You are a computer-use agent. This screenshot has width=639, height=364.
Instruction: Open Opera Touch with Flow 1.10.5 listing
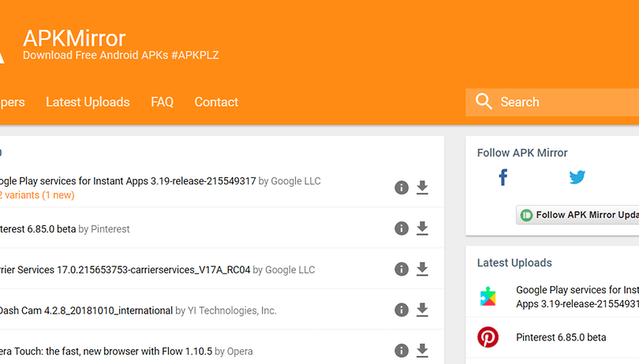(x=106, y=351)
